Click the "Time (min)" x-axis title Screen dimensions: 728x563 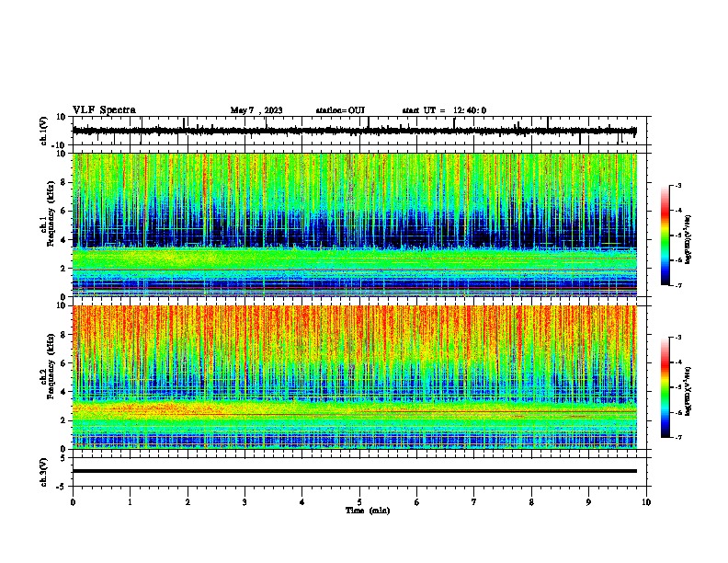point(368,511)
